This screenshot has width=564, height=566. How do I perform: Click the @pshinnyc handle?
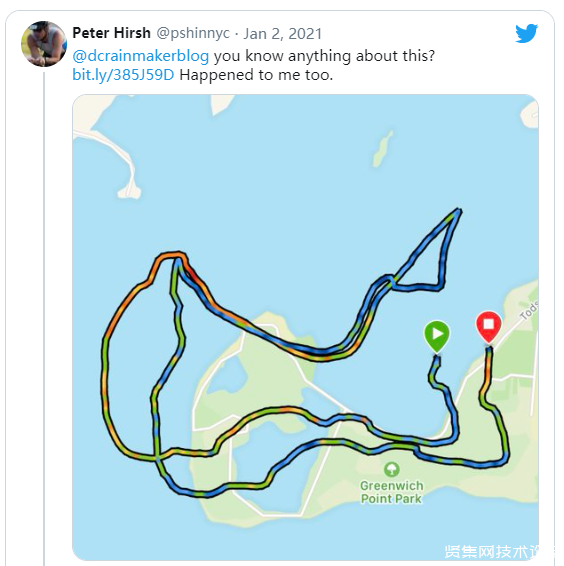tap(193, 33)
